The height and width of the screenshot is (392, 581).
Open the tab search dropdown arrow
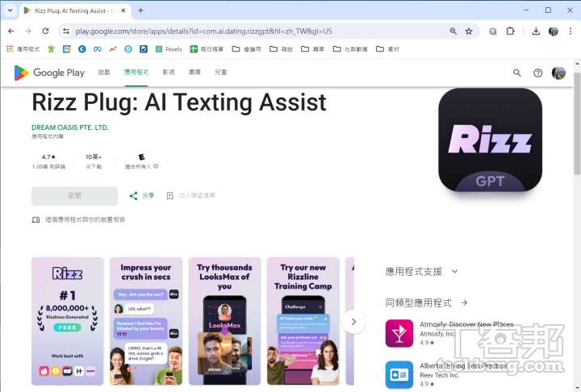tap(10, 10)
